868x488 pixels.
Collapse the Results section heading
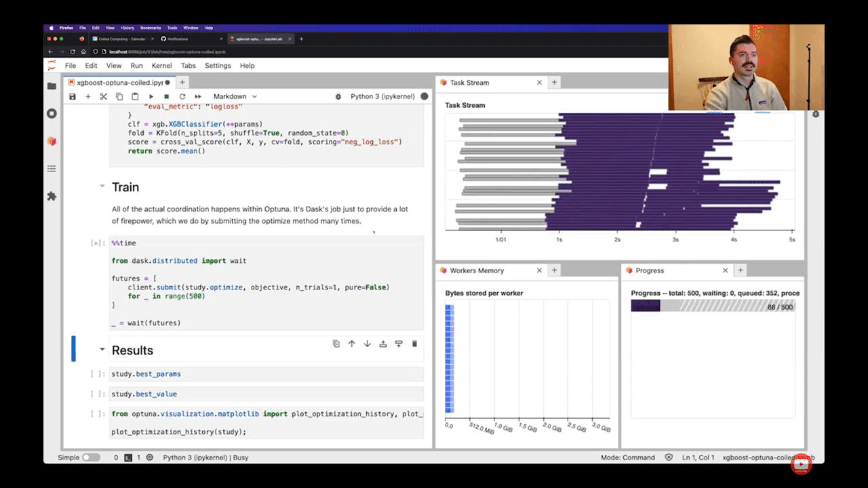[x=102, y=350]
